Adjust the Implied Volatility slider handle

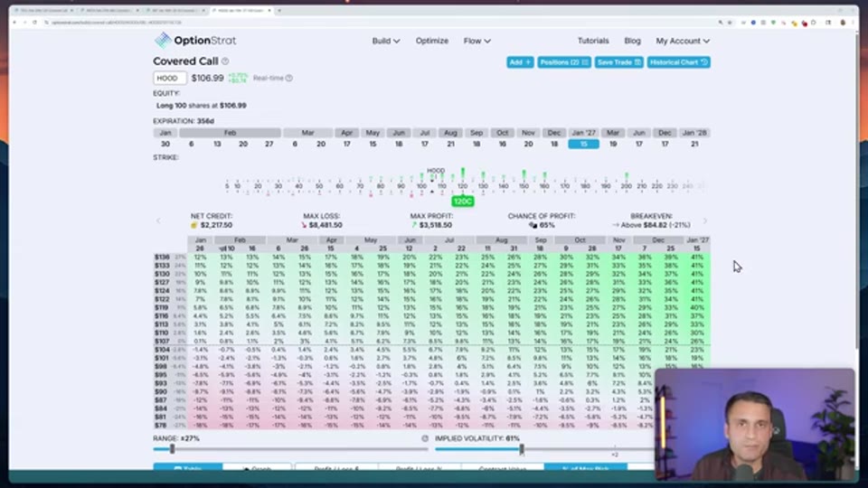pos(522,449)
